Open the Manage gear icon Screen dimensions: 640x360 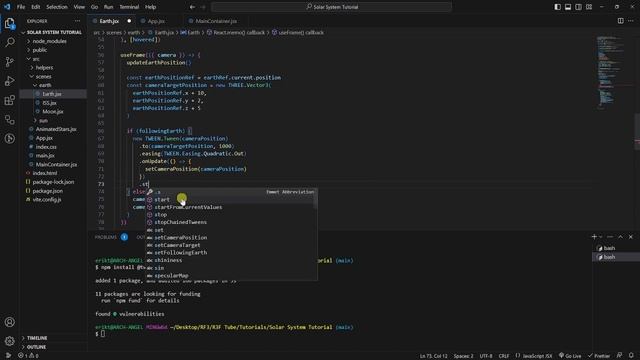pos(9,341)
